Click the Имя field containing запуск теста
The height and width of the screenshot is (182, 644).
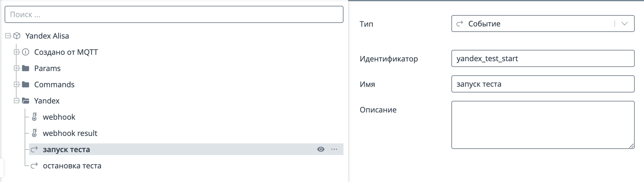pyautogui.click(x=543, y=84)
